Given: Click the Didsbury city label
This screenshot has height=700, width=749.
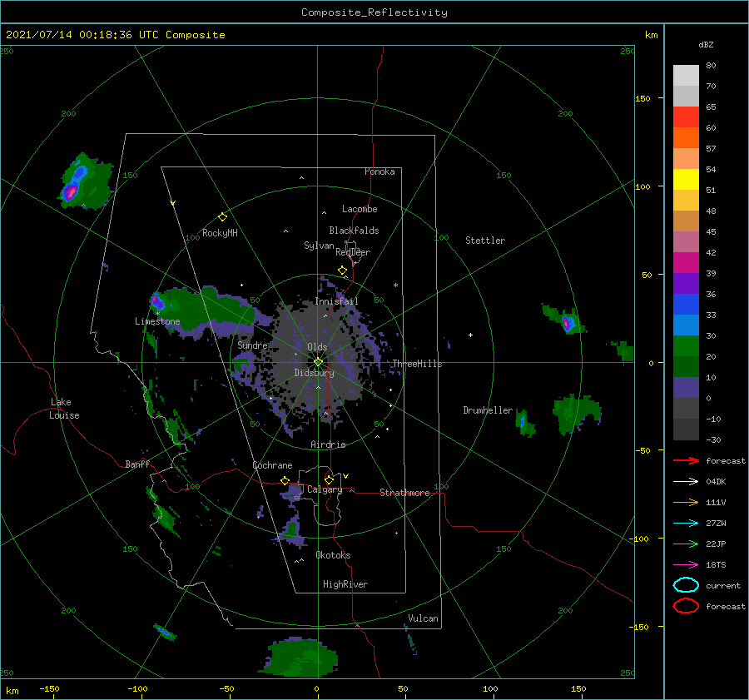Looking at the screenshot, I should click(315, 373).
